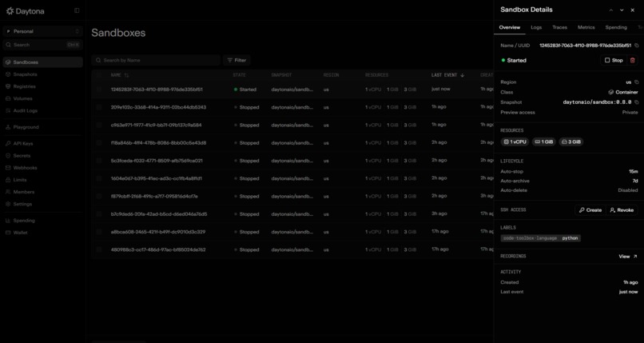Check the box for sandbox 1245283f-7063
This screenshot has height=343, width=644.
[x=99, y=89]
